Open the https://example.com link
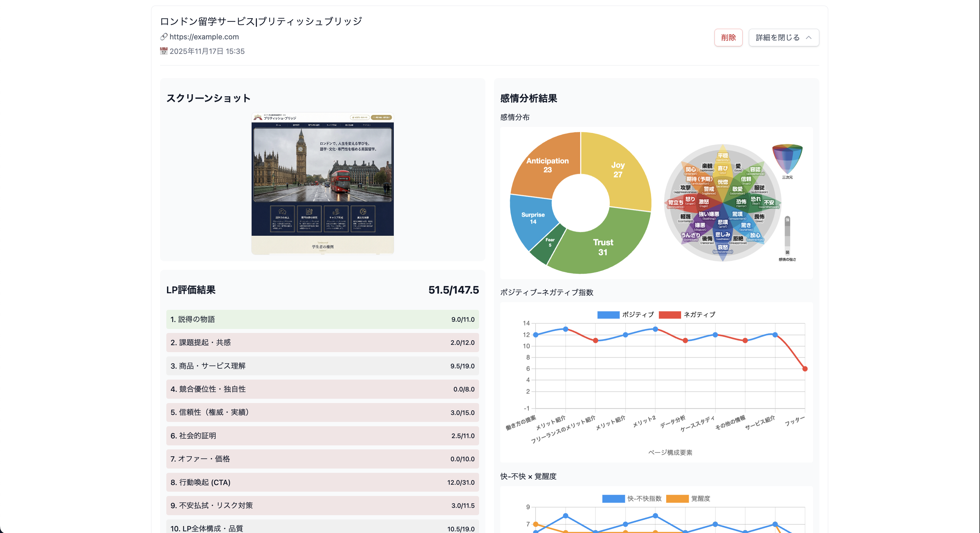The image size is (980, 533). tap(204, 36)
